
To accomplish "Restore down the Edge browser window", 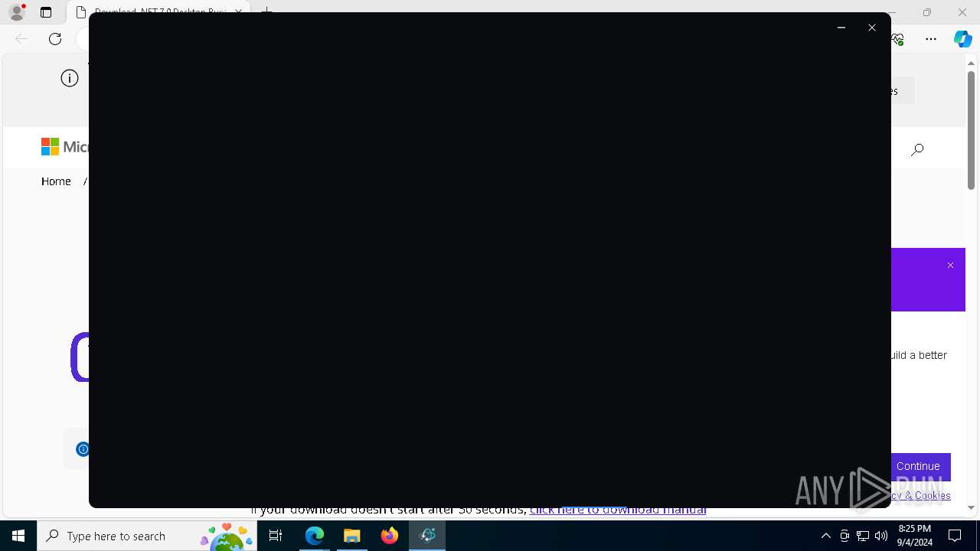I will [927, 12].
